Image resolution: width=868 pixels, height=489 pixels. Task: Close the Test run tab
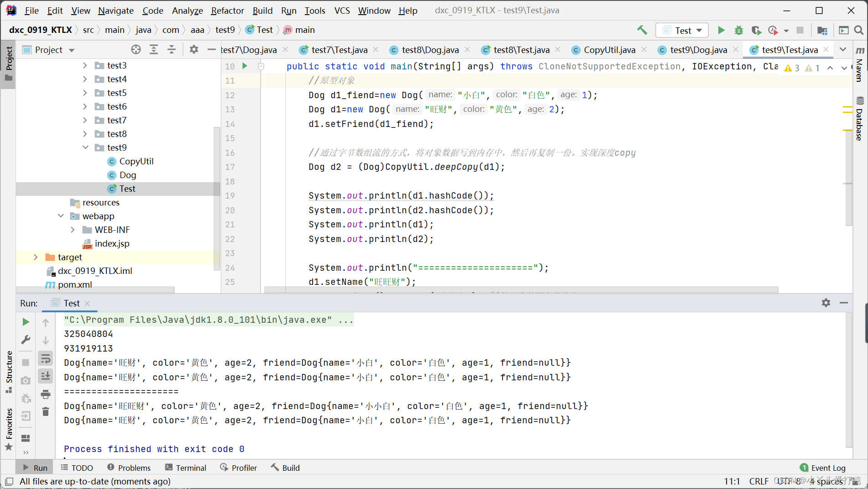coord(87,303)
